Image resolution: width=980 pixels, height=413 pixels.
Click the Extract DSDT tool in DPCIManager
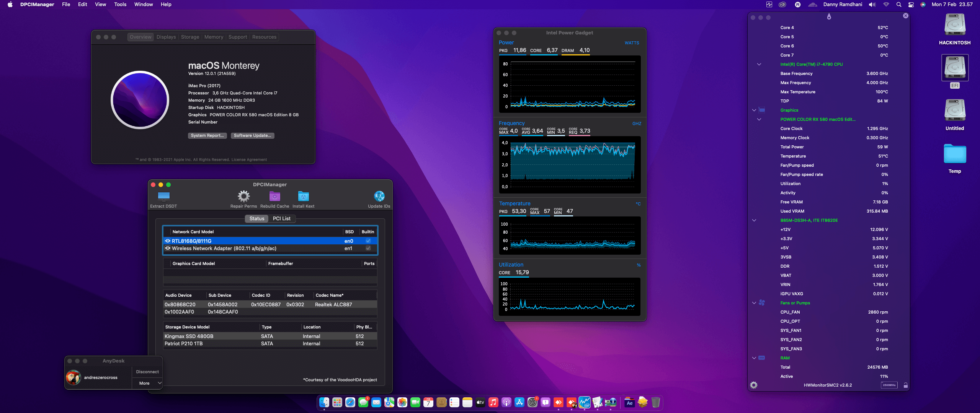163,197
